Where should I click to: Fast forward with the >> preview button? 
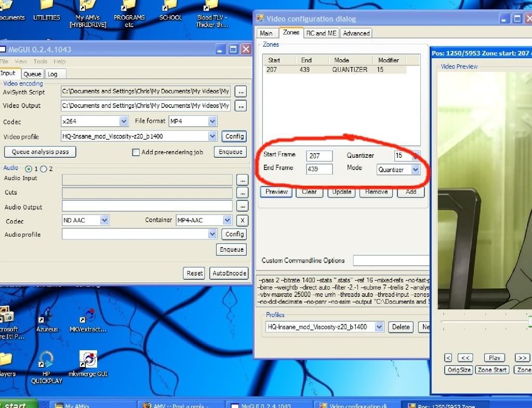[x=523, y=358]
